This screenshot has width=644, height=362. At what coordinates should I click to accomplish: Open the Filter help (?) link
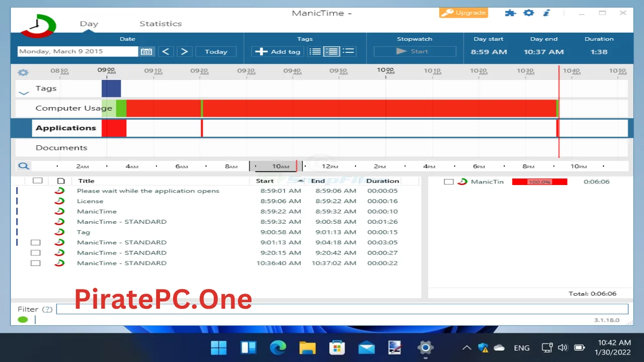[47, 309]
